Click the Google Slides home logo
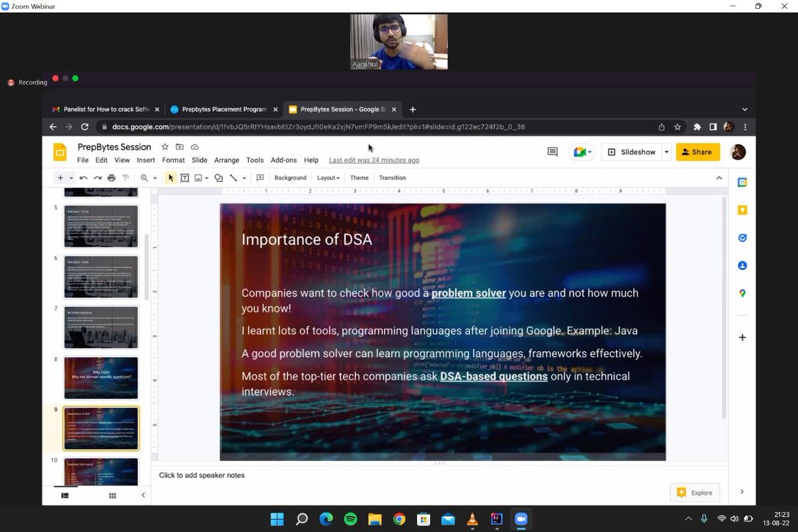The image size is (798, 532). (60, 152)
